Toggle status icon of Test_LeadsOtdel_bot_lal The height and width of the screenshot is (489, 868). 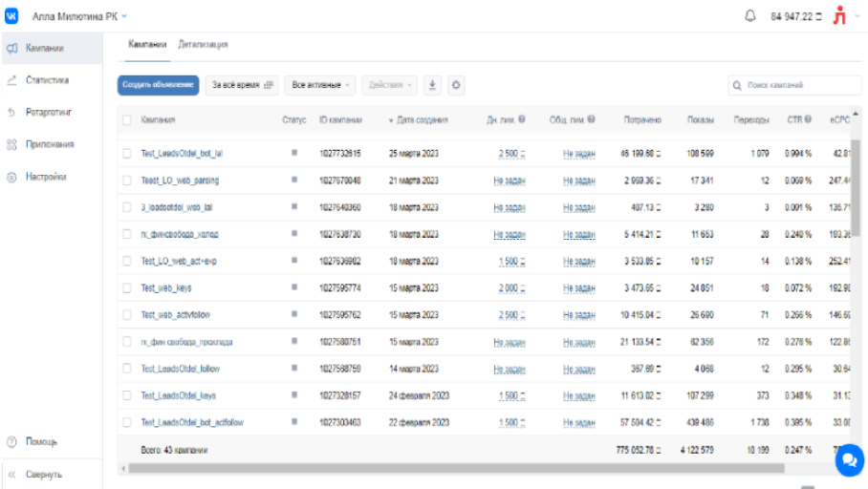pos(294,153)
